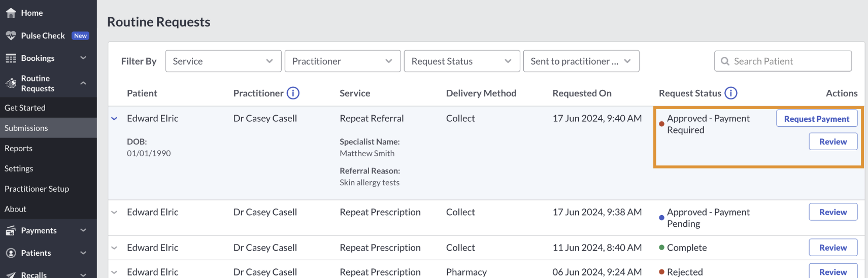Click the Approved - Payment Pending status
The height and width of the screenshot is (278, 868).
pyautogui.click(x=708, y=218)
